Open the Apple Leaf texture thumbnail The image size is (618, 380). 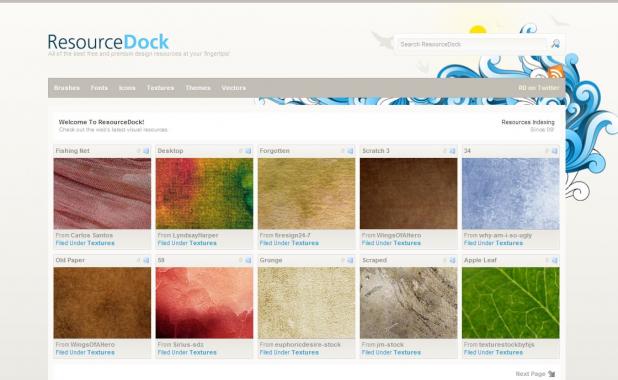(x=510, y=303)
